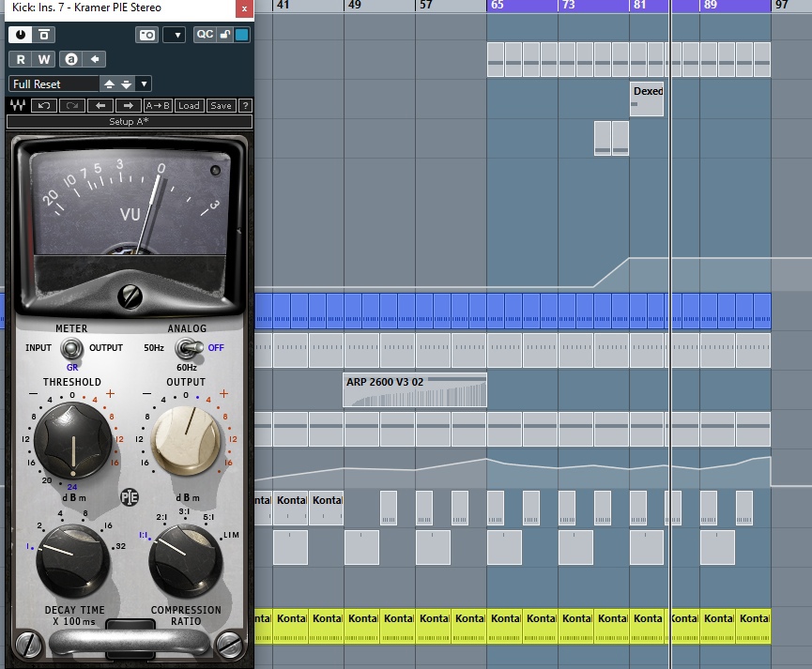Click the Setup A* preset name bar
Image resolution: width=812 pixels, height=669 pixels.
(130, 122)
